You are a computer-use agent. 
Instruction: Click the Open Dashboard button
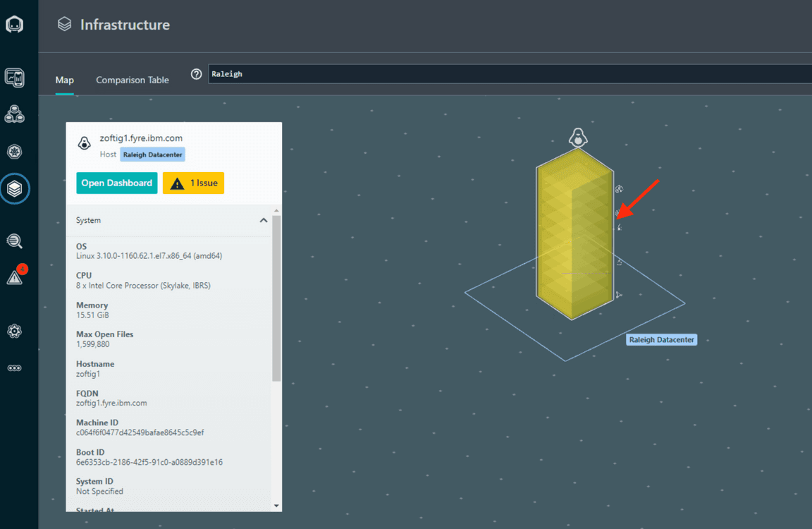coord(116,183)
